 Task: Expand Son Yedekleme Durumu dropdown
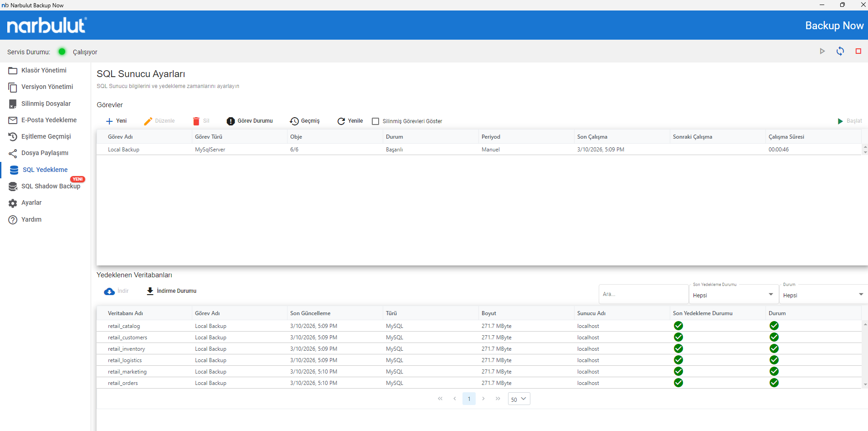733,295
